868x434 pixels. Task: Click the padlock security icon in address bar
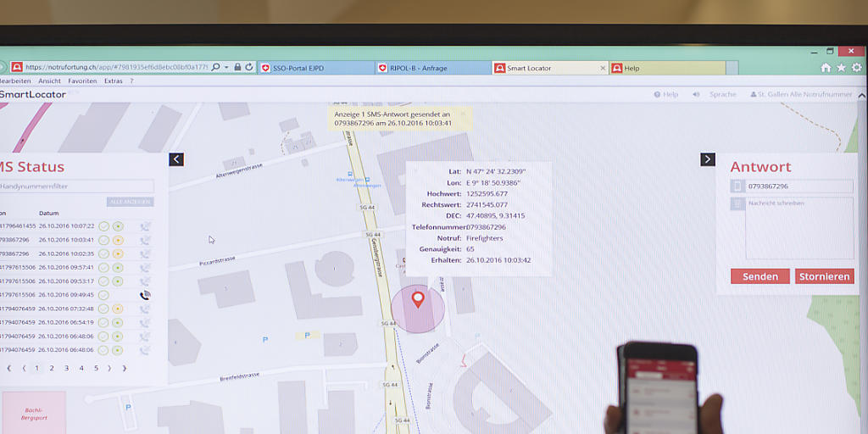[237, 68]
